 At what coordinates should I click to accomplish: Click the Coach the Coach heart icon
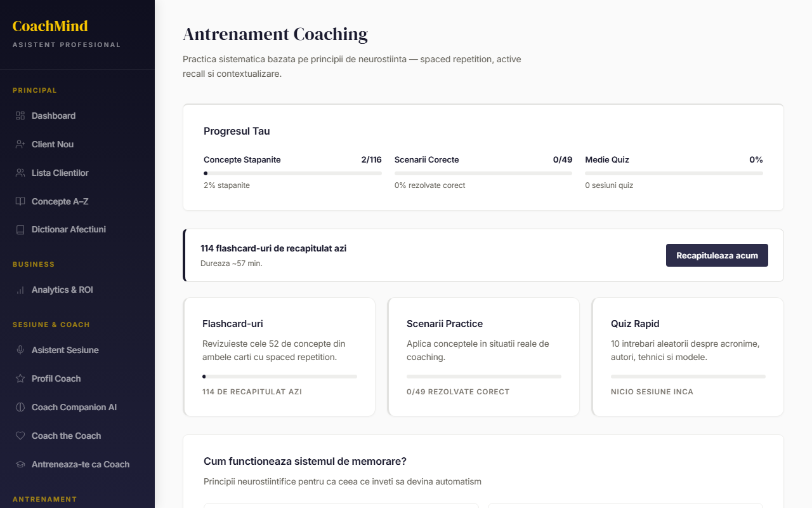click(x=20, y=436)
